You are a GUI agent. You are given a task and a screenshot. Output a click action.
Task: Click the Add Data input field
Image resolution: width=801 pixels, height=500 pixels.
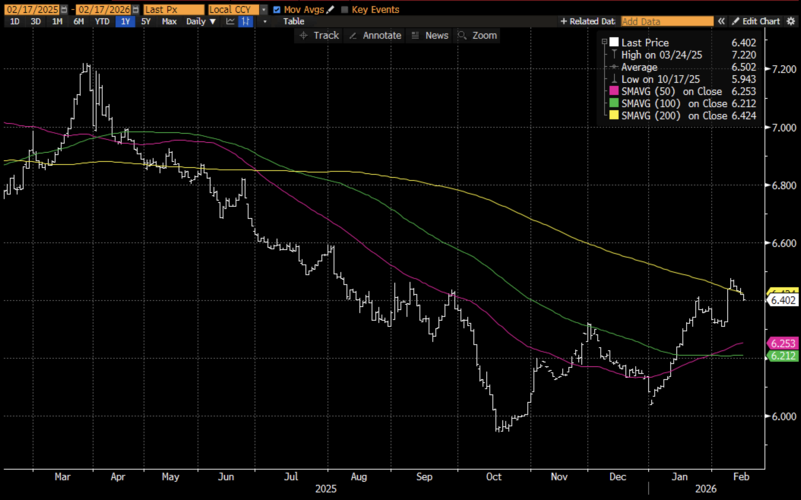click(665, 21)
